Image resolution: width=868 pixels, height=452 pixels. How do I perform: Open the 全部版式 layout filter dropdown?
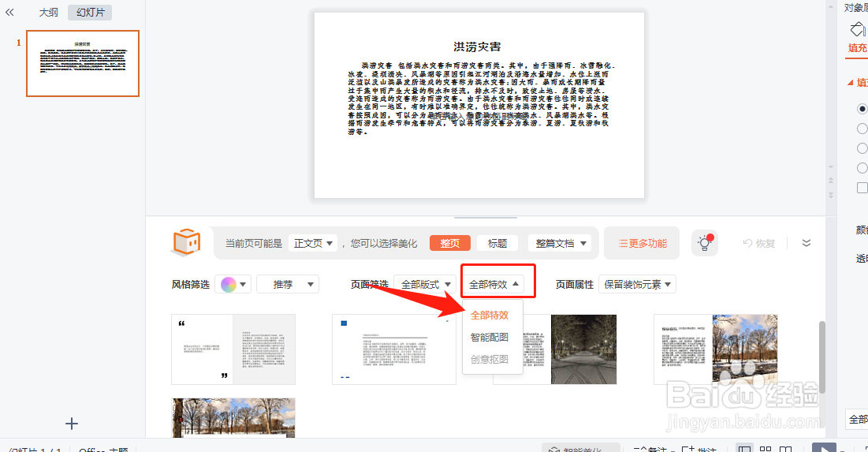(x=425, y=284)
